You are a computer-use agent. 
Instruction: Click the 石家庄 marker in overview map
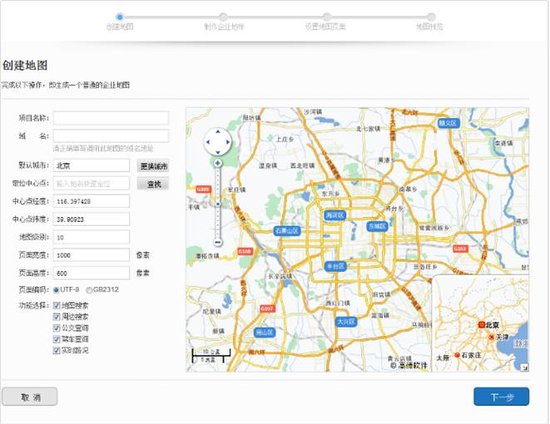pos(457,355)
